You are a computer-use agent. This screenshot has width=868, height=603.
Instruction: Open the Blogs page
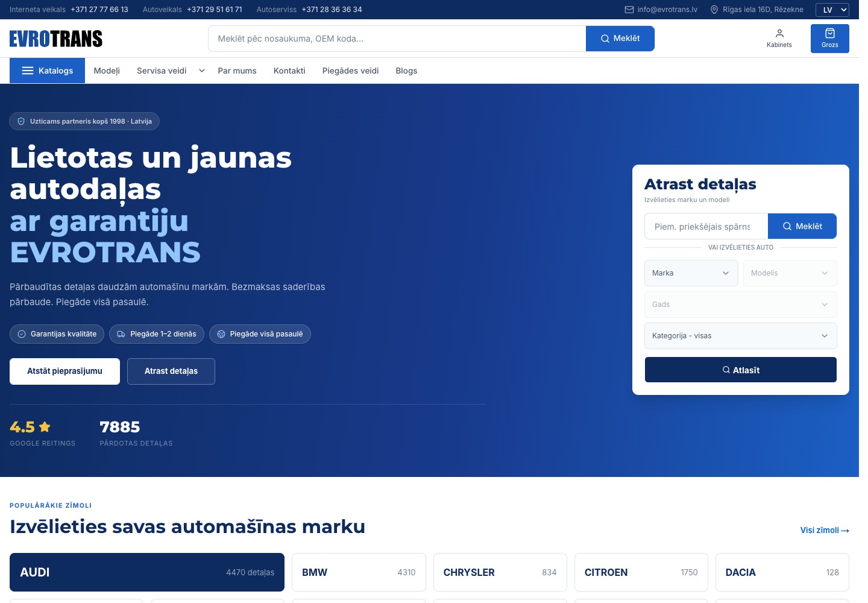coord(406,71)
